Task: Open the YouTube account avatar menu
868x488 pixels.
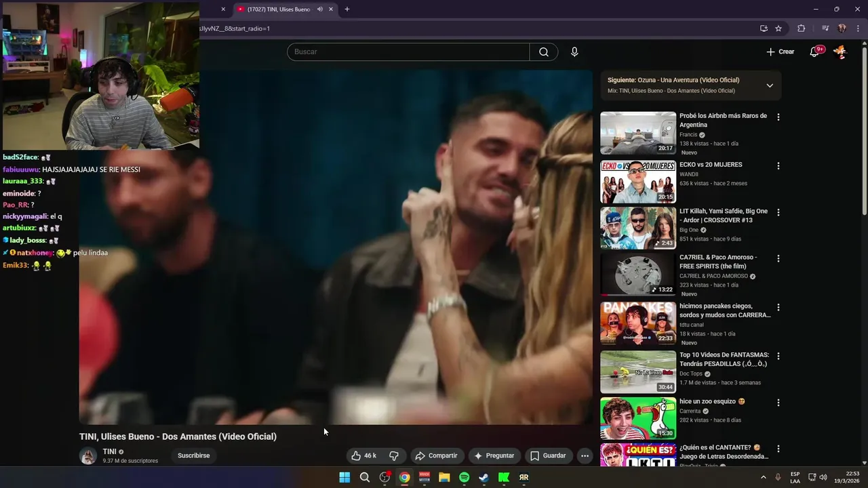Action: [840, 52]
